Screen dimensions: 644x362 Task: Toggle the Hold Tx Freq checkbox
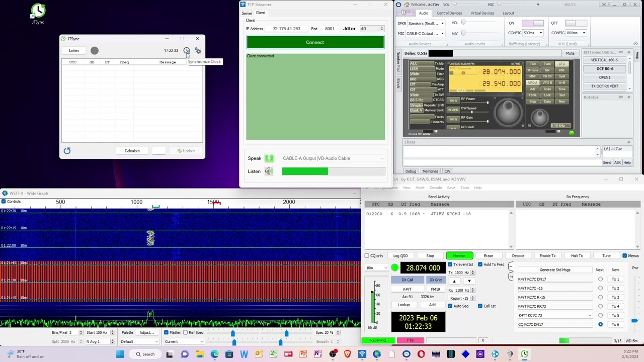click(x=480, y=264)
